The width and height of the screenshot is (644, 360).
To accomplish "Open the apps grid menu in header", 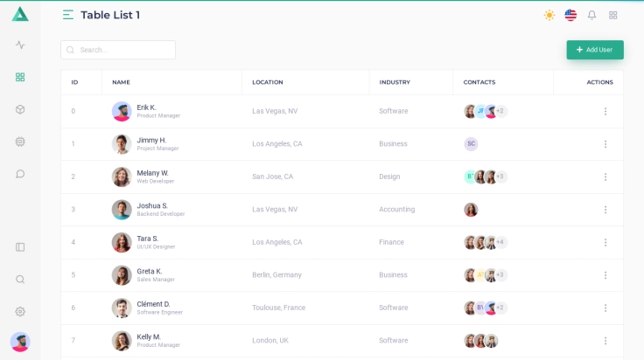I will tap(612, 15).
